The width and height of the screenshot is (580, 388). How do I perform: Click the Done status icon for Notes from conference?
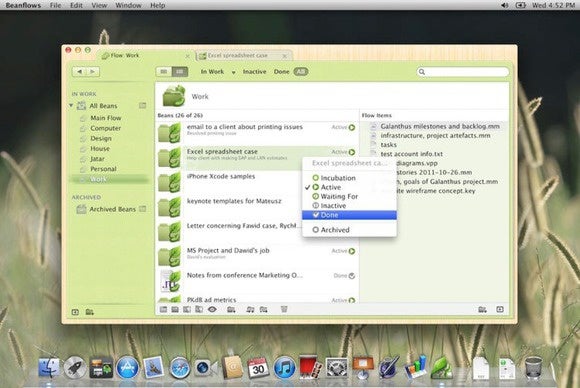click(x=352, y=276)
